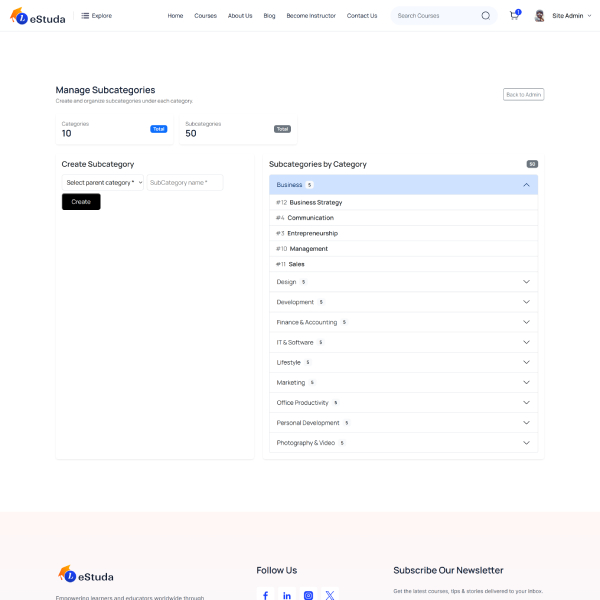600x600 pixels.
Task: Click the Back to Admin button
Action: [x=523, y=94]
